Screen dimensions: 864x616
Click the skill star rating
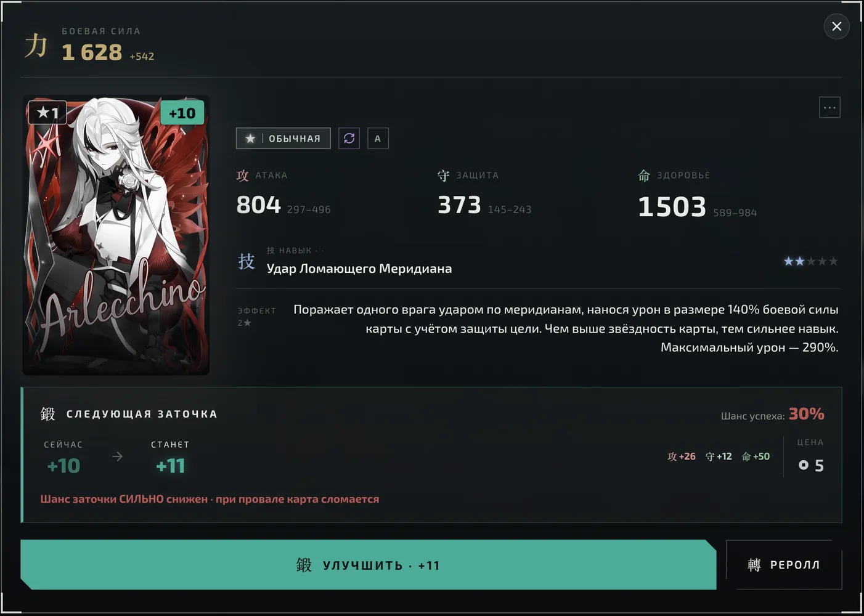[810, 261]
